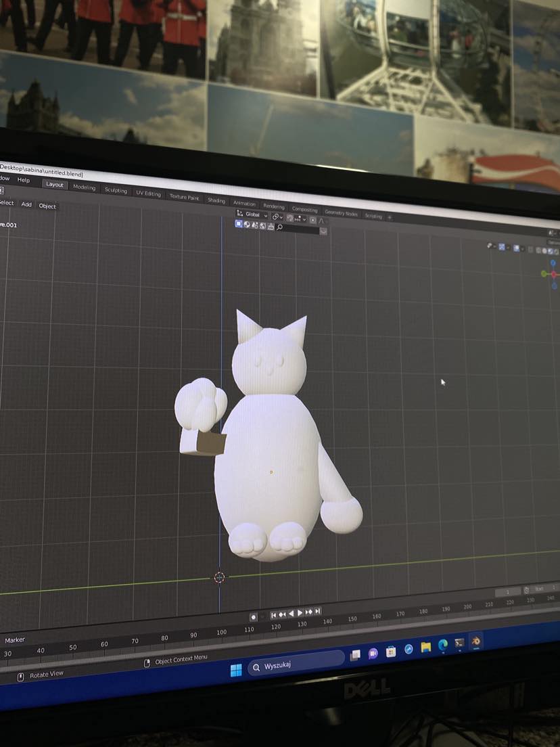
Task: Click the Wyszukaj taskbar search box
Action: point(296,663)
